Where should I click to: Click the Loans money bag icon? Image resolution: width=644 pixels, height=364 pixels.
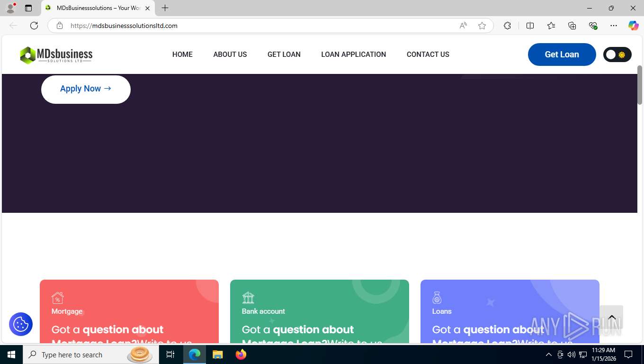(x=437, y=298)
